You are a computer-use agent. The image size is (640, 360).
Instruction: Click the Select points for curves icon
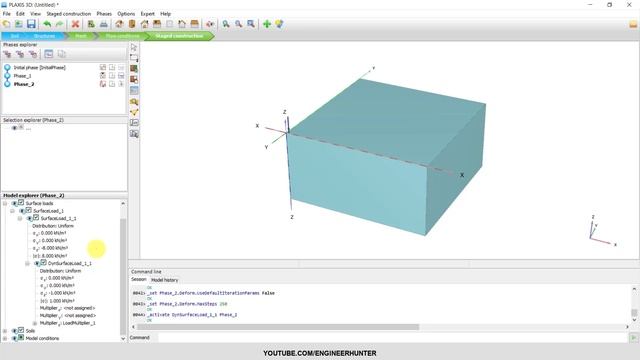(134, 112)
